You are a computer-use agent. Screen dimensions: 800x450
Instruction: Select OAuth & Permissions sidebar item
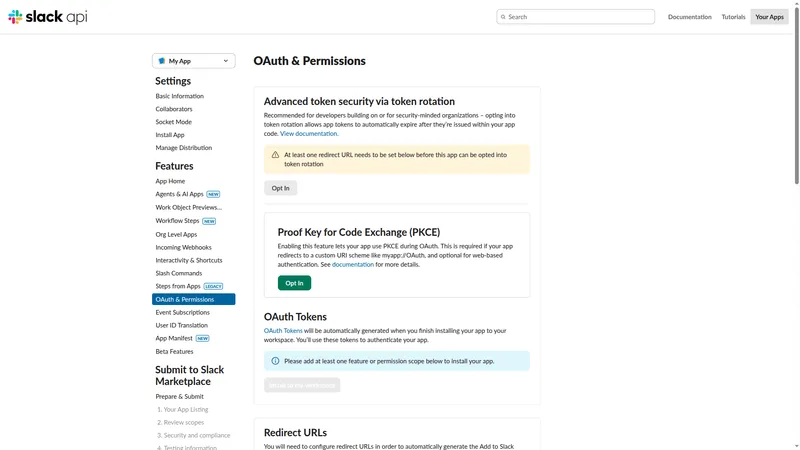pos(193,299)
